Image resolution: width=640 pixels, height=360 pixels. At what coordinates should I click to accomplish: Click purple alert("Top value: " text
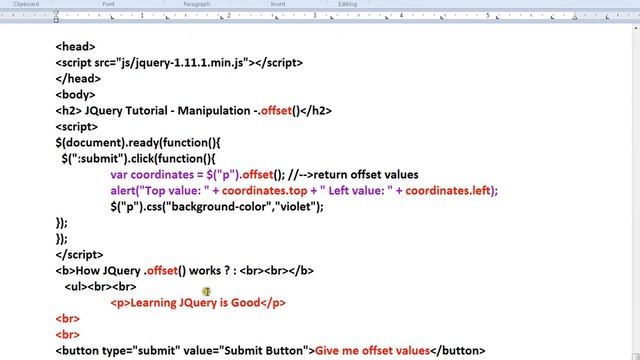pyautogui.click(x=160, y=191)
